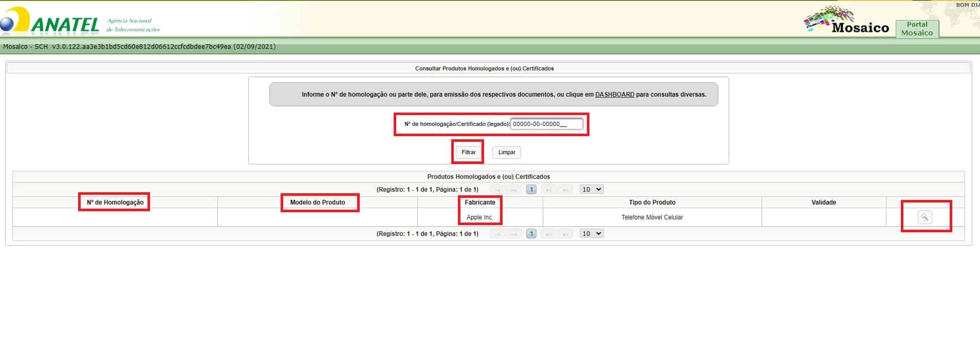Go to next page in bottom paginator
The height and width of the screenshot is (350, 980).
point(548,234)
